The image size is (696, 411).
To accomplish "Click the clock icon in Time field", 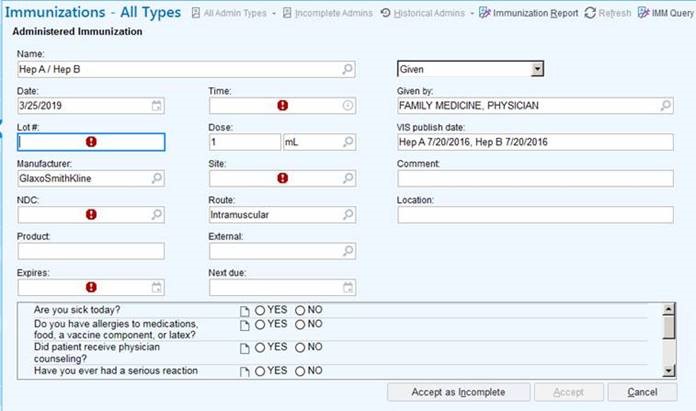I will [348, 106].
